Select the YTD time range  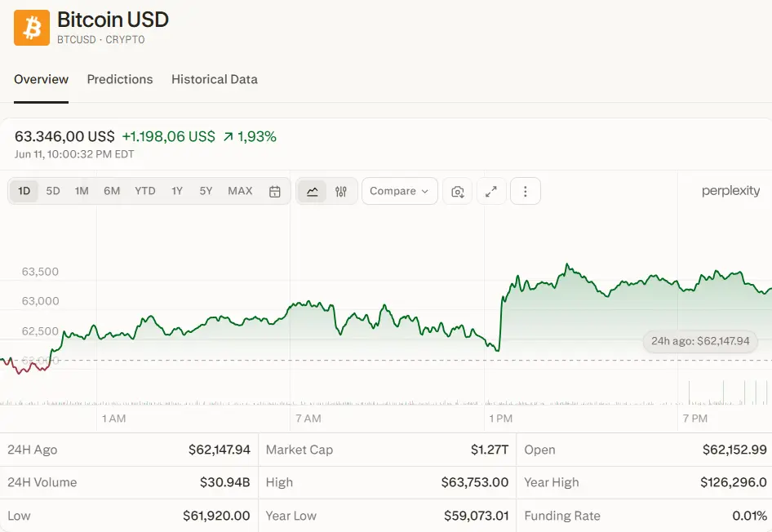click(145, 191)
